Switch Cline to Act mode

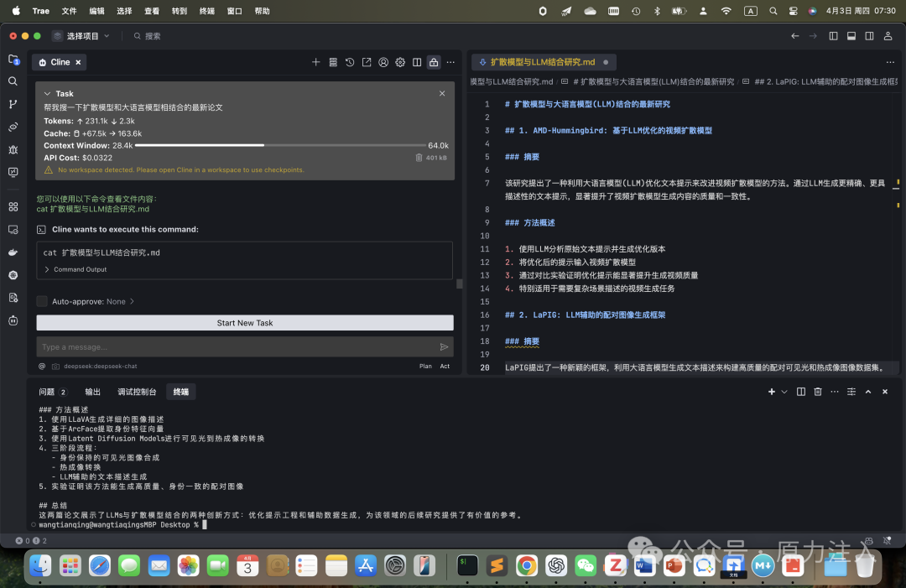coord(445,367)
